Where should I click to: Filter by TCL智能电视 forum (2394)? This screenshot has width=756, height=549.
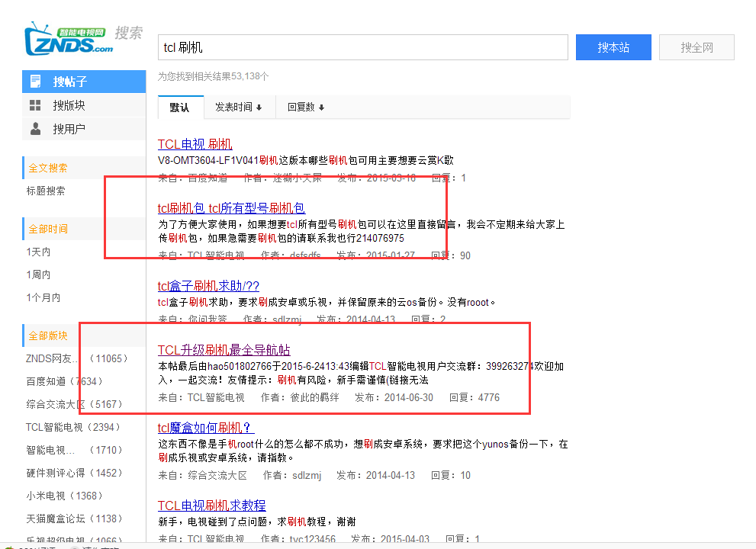click(72, 427)
